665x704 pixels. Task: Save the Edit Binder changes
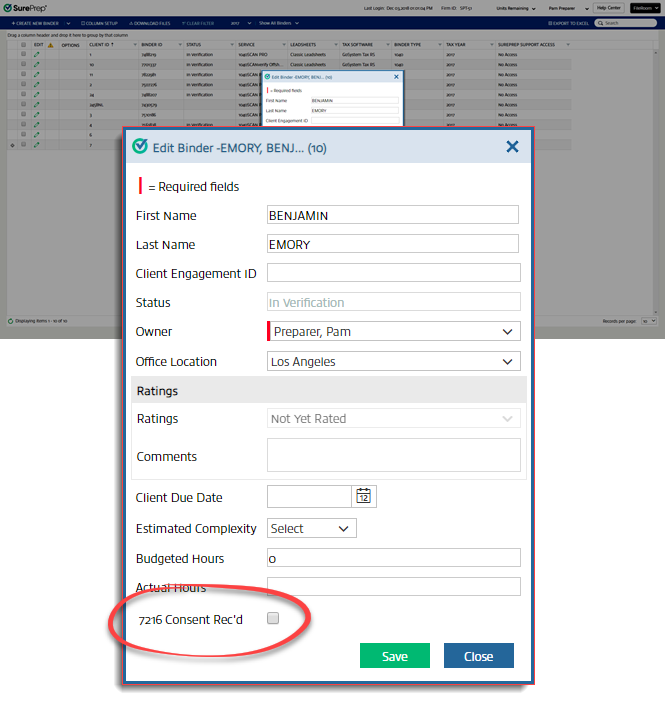click(395, 656)
